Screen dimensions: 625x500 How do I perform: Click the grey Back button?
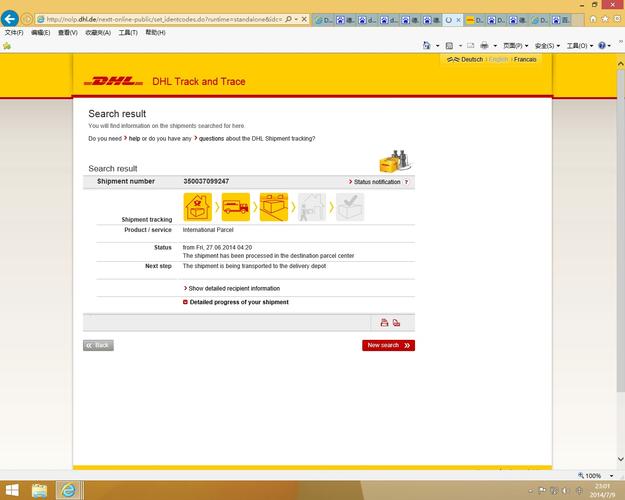(98, 345)
